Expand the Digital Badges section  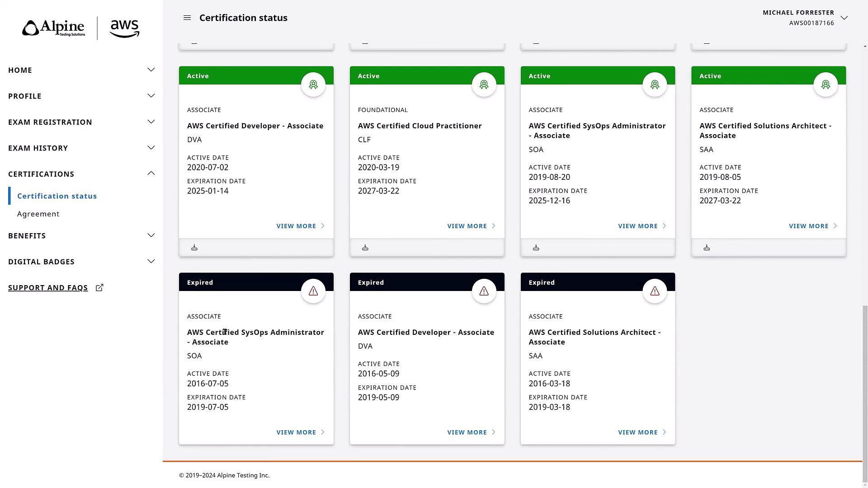[151, 262]
